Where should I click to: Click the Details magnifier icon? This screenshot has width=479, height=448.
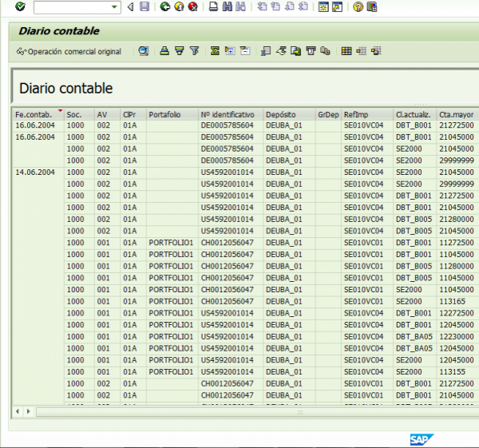point(143,51)
